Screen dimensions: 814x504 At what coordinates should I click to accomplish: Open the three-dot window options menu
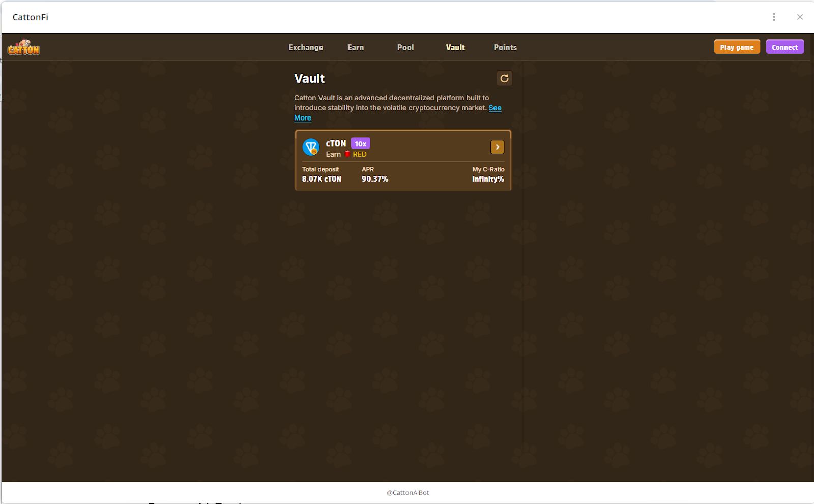774,17
